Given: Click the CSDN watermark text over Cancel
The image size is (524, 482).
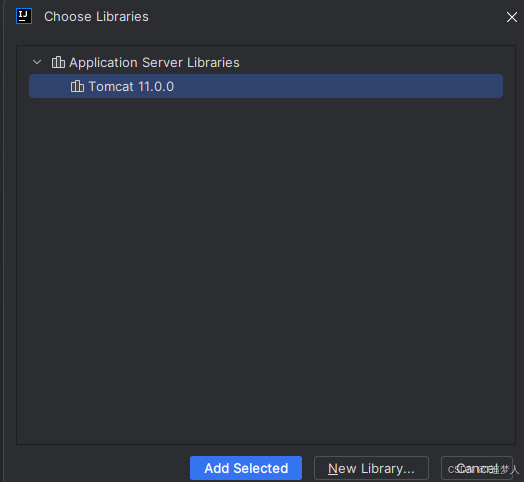Looking at the screenshot, I should tap(483, 470).
